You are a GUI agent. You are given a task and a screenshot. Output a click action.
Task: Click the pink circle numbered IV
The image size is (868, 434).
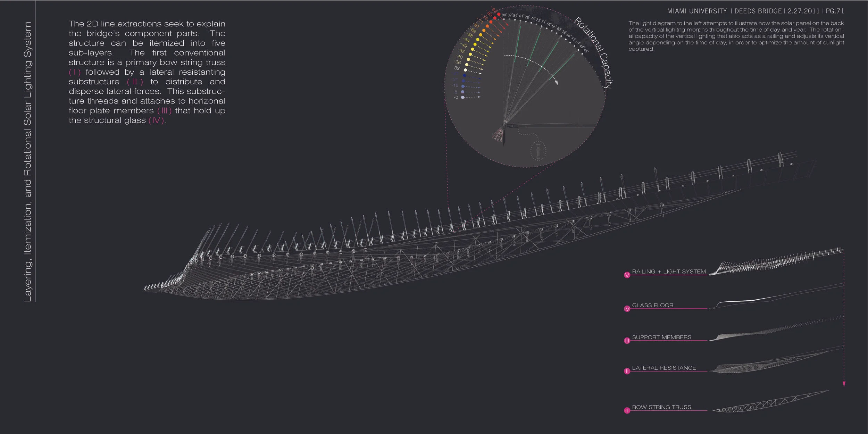click(627, 309)
